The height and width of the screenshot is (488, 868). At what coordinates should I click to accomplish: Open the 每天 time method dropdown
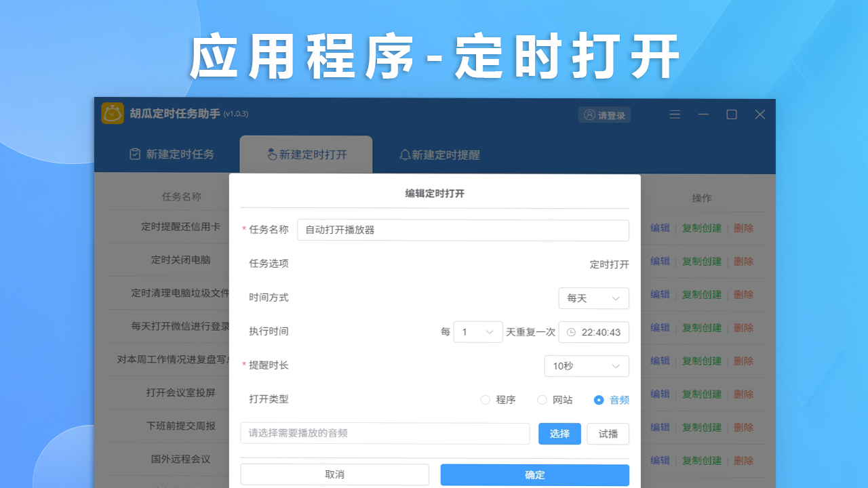594,298
